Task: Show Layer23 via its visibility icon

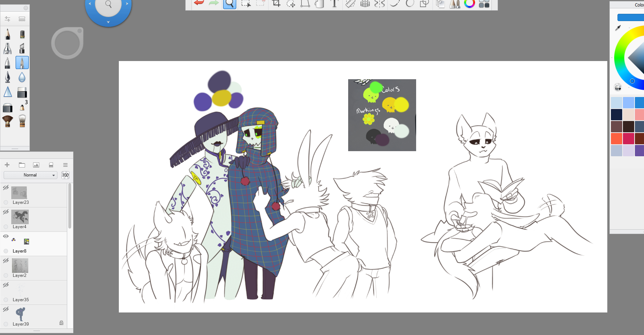Action: coord(6,187)
